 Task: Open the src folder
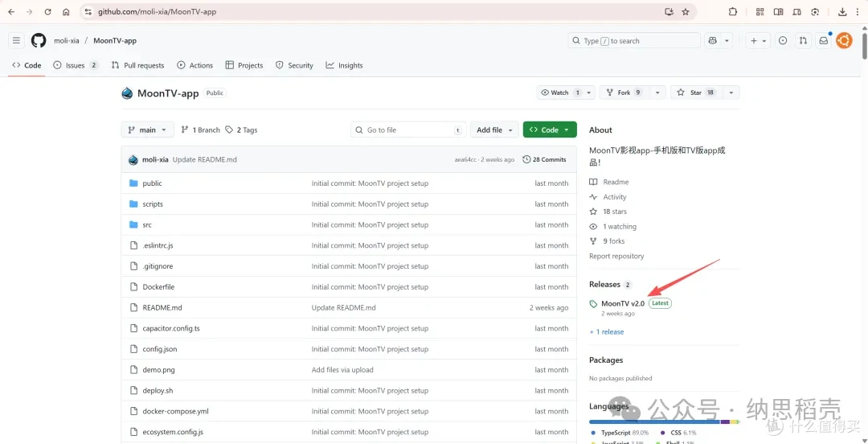coord(147,225)
